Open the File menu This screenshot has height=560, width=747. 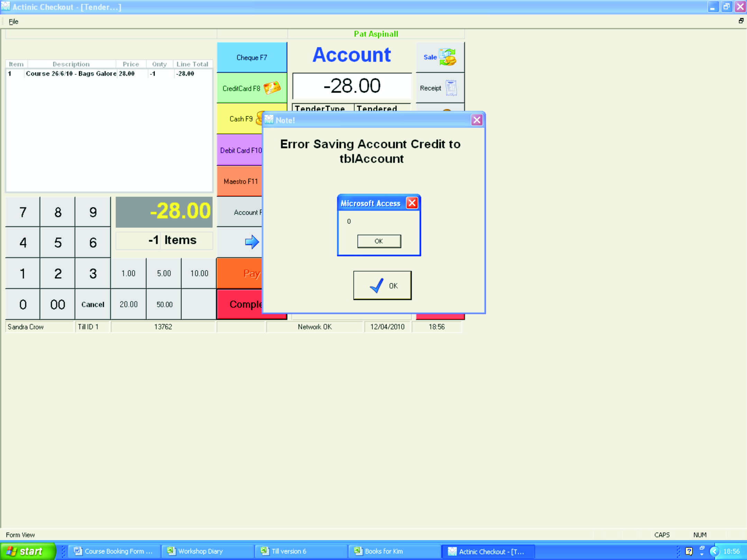click(13, 21)
